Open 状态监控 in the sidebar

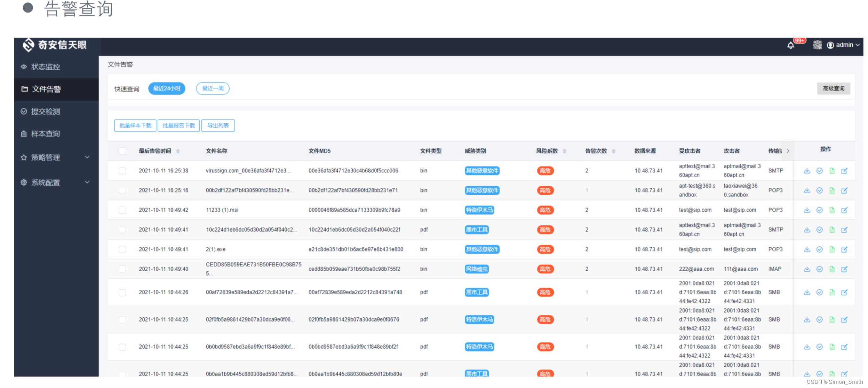point(46,67)
